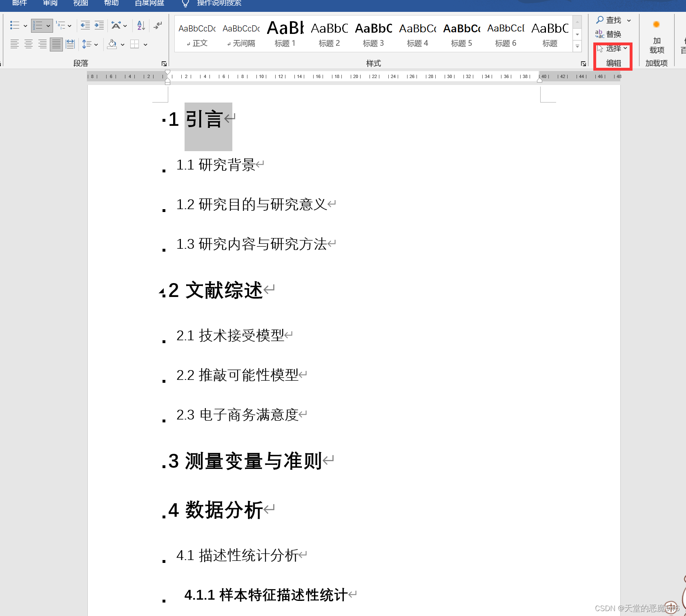Image resolution: width=686 pixels, height=616 pixels.
Task: Apply the 正文 style
Action: (197, 35)
